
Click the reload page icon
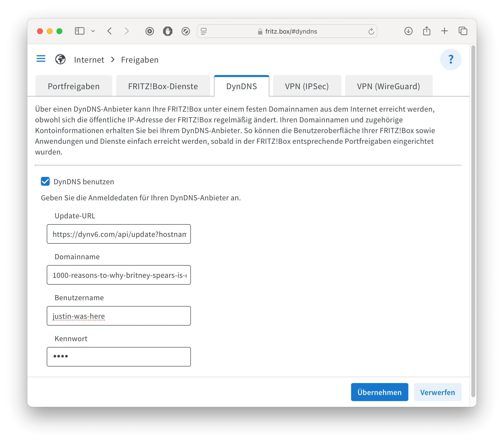click(371, 32)
